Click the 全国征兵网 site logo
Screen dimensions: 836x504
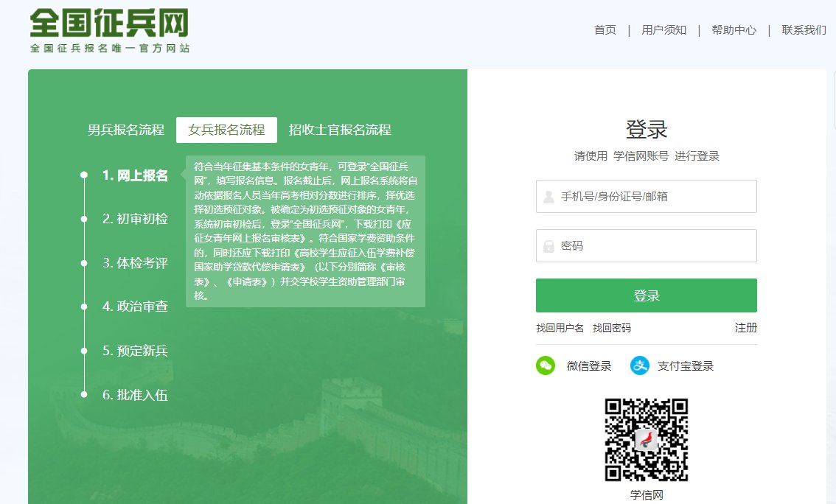coord(109,24)
